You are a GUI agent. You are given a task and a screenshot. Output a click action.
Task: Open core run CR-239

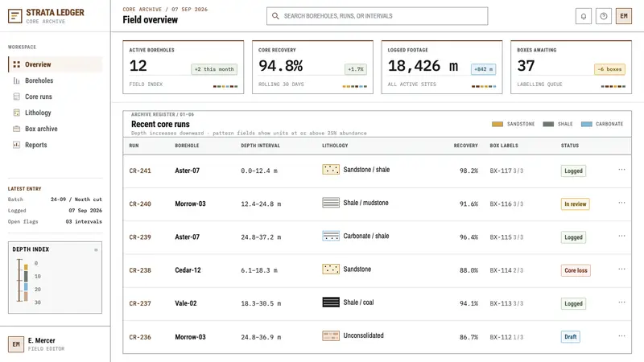[140, 237]
